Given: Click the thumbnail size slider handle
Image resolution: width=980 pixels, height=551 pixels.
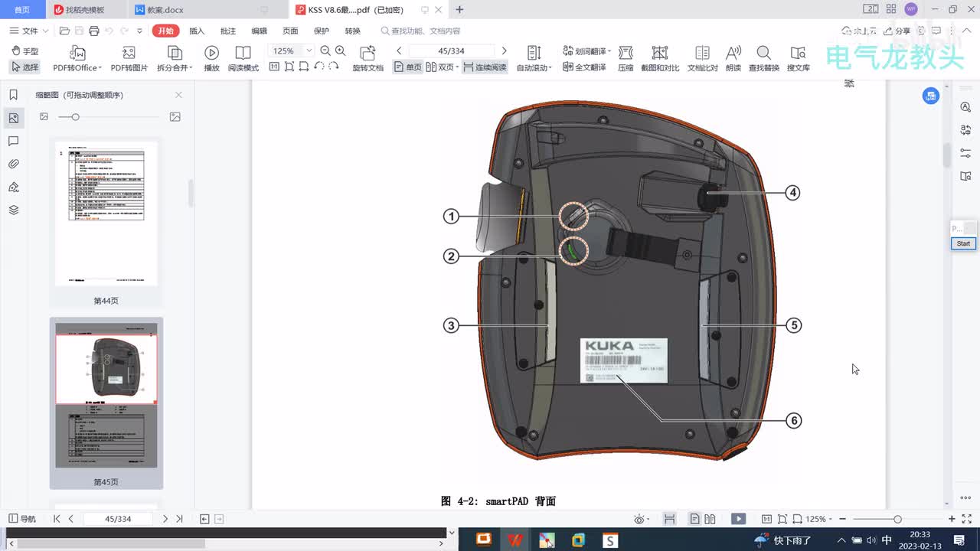Looking at the screenshot, I should pyautogui.click(x=75, y=117).
